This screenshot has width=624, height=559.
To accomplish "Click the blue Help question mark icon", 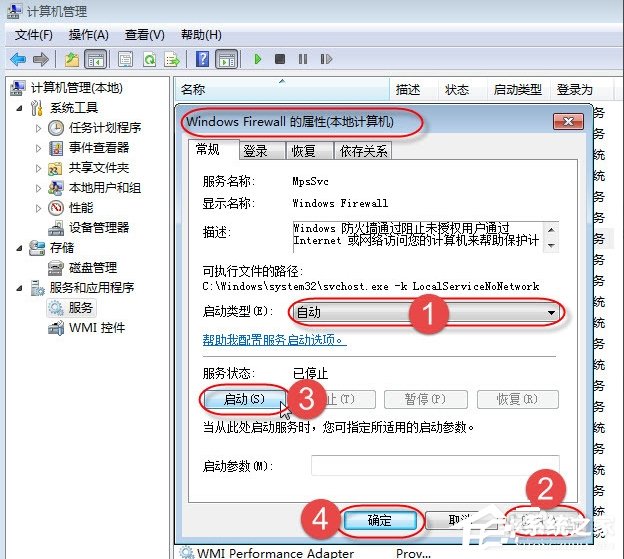I will 203,59.
